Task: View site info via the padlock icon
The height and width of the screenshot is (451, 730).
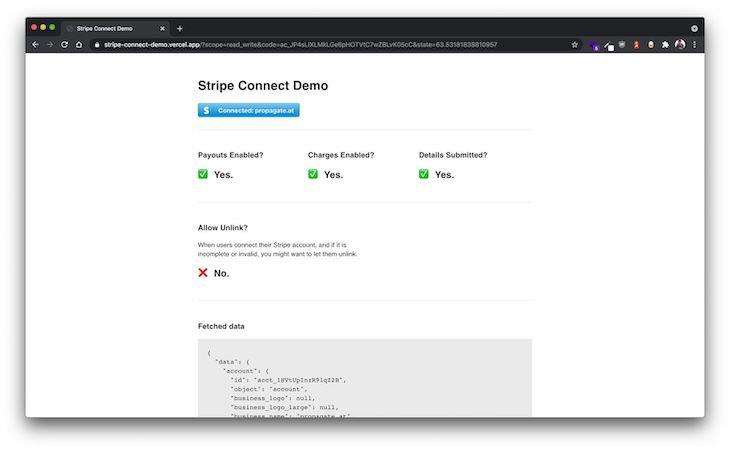Action: click(97, 45)
